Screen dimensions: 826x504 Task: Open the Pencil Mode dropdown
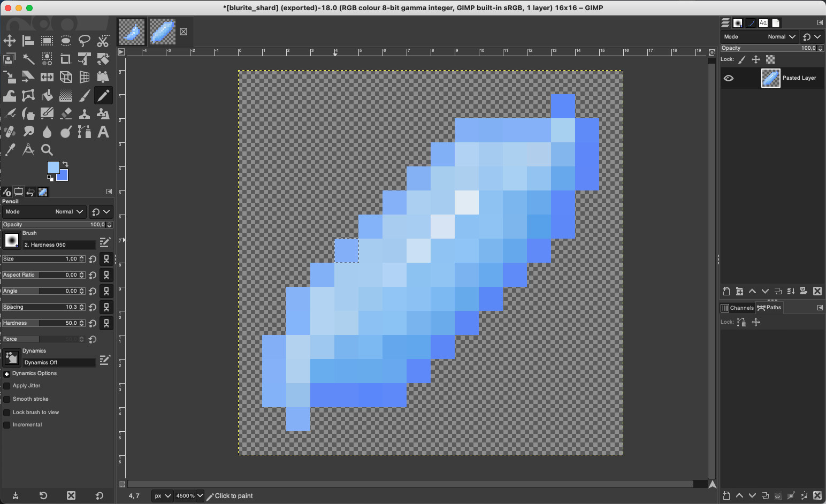(68, 212)
